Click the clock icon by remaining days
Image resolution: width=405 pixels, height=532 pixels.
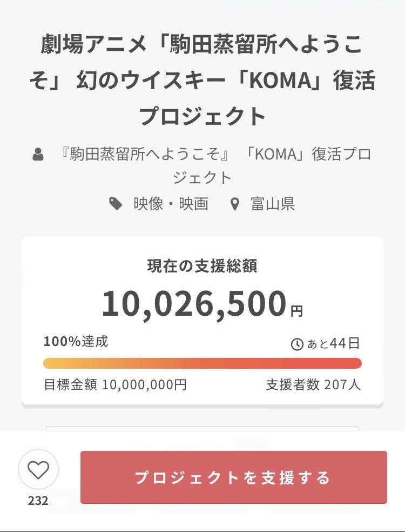[x=297, y=344]
